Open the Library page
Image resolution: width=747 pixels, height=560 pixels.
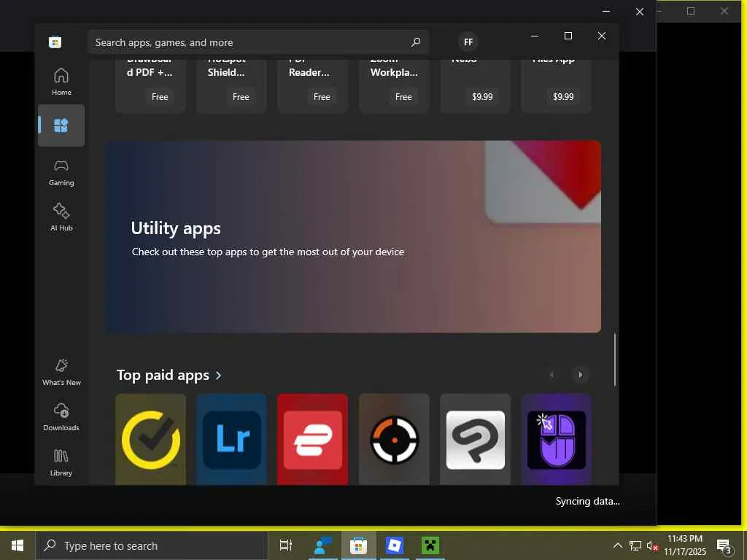[61, 462]
